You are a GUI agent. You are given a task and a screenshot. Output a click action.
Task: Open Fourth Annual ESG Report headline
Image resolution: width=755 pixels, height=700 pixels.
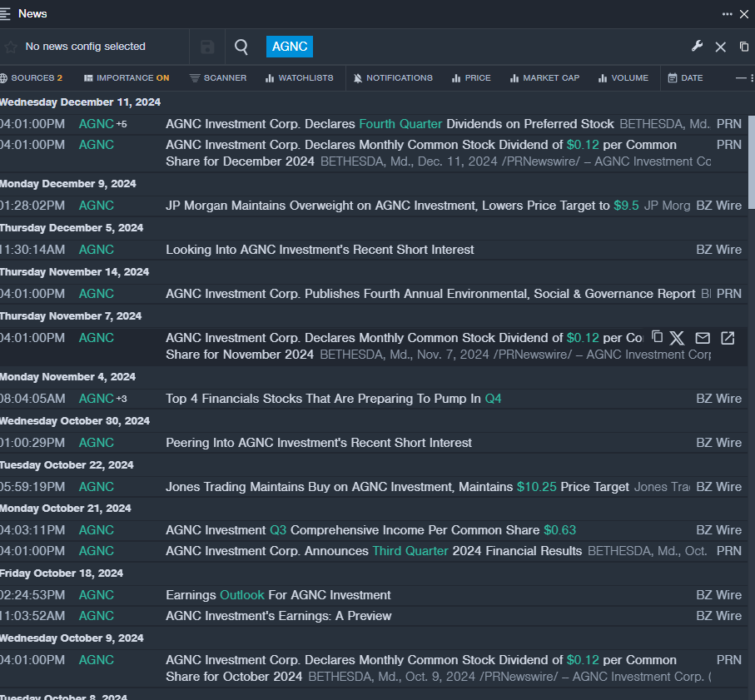[430, 294]
